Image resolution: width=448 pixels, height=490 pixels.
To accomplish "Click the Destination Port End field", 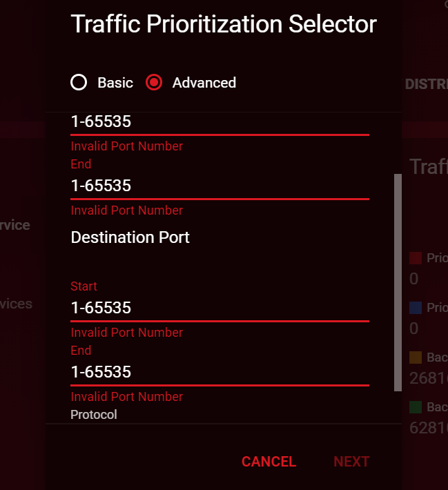I will pos(220,373).
